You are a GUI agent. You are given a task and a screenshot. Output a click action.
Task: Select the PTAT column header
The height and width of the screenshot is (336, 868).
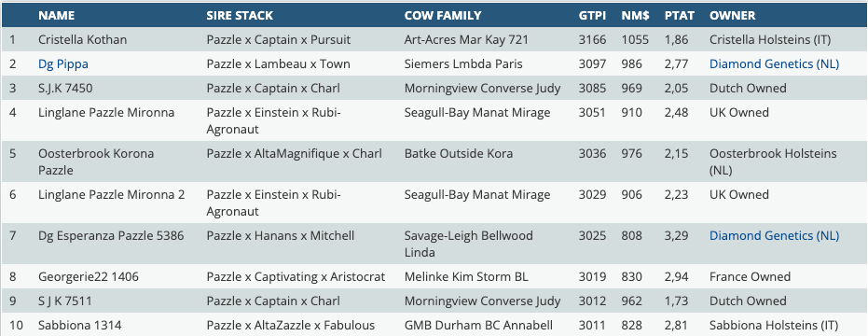(x=680, y=16)
